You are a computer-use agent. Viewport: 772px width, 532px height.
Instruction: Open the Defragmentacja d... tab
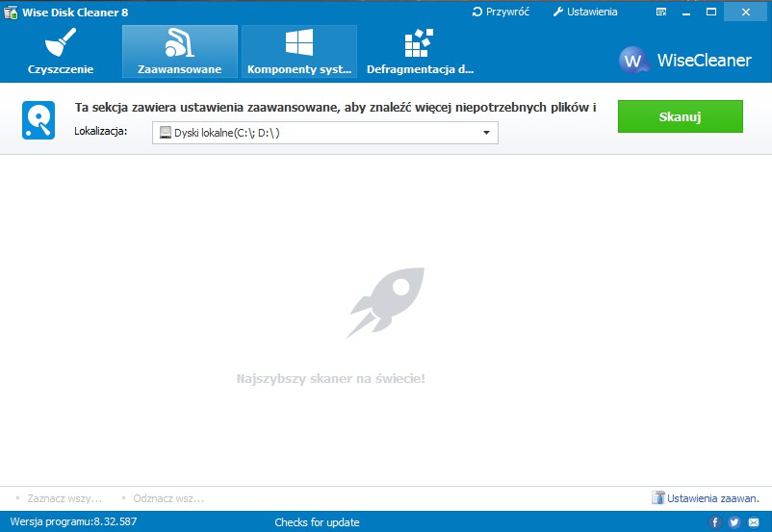(420, 52)
